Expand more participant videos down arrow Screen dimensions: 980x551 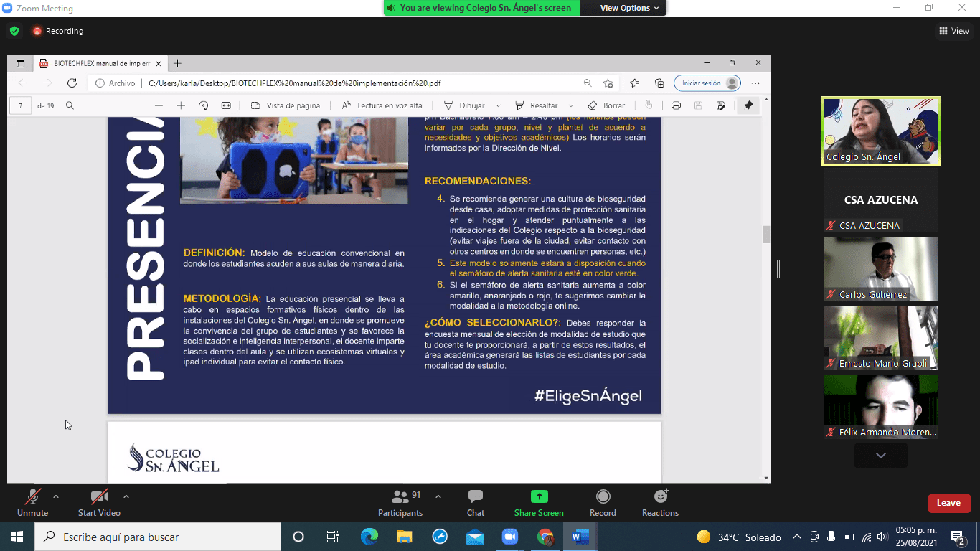(881, 456)
